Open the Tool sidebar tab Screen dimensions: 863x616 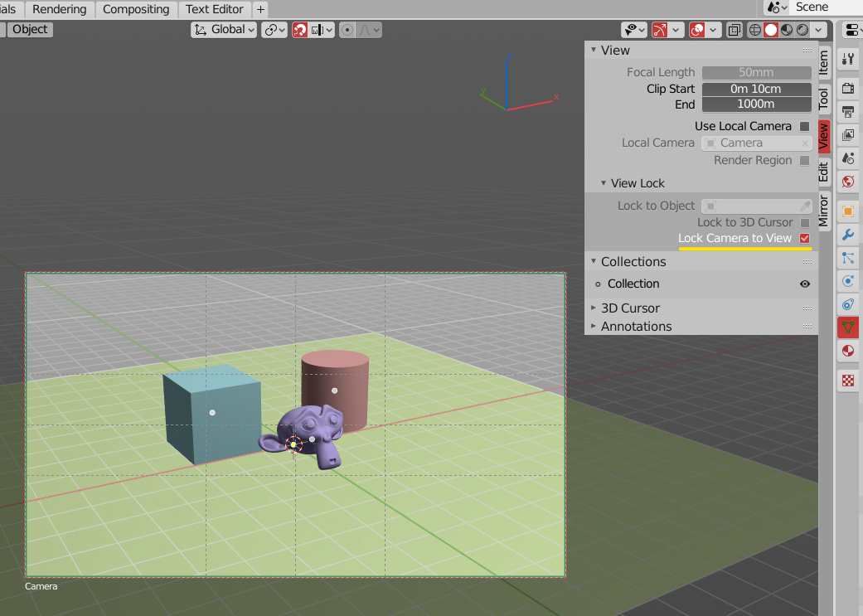[x=824, y=99]
